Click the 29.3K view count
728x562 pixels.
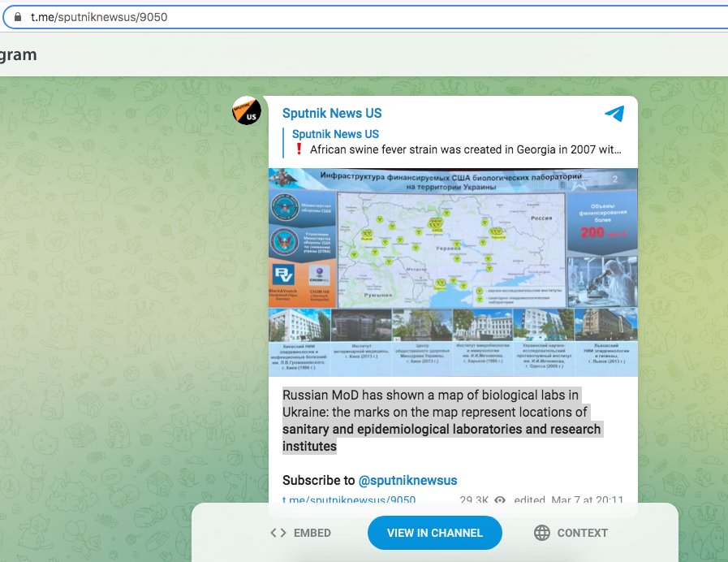(x=474, y=499)
